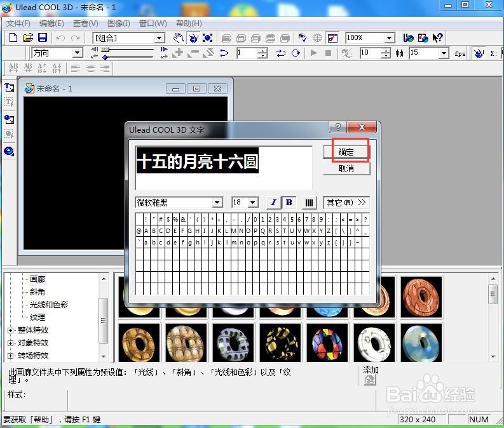Image resolution: width=504 pixels, height=428 pixels.
Task: Click the blue diamond keyframe marker
Action: [x=105, y=57]
